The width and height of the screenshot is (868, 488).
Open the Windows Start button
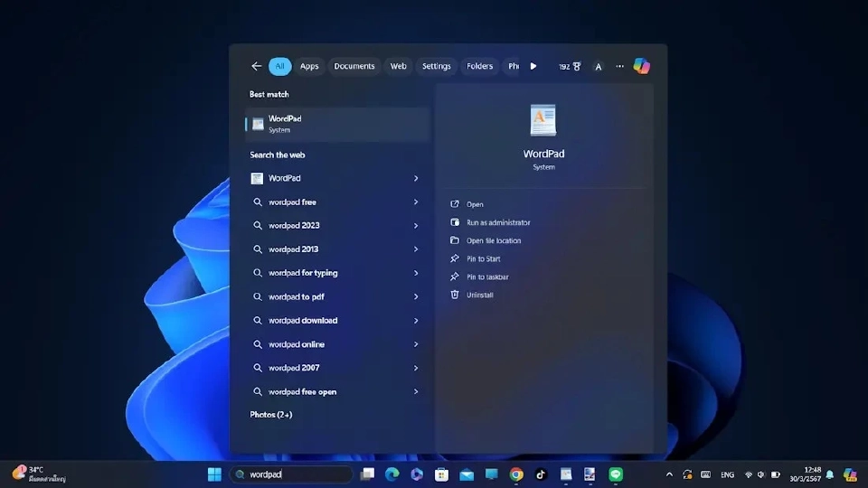(215, 474)
